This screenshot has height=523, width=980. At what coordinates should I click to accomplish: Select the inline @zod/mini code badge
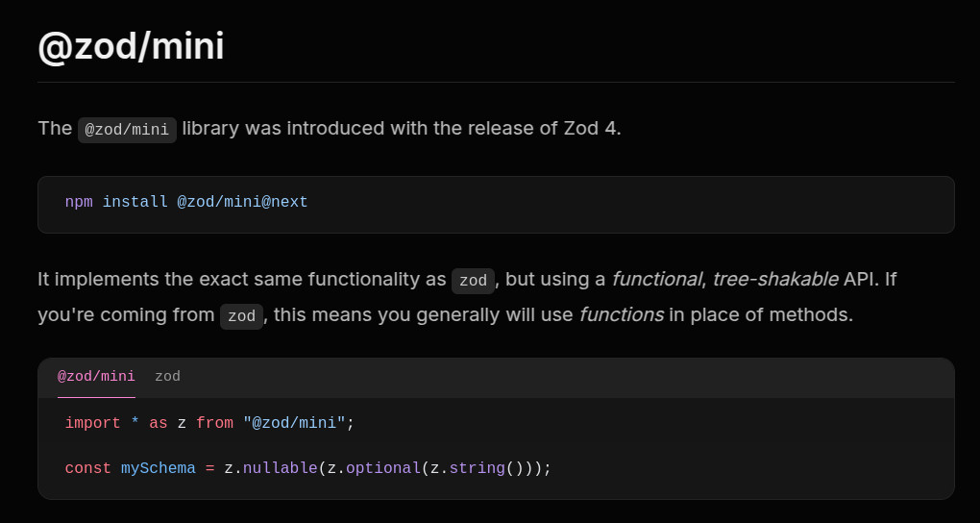click(127, 130)
